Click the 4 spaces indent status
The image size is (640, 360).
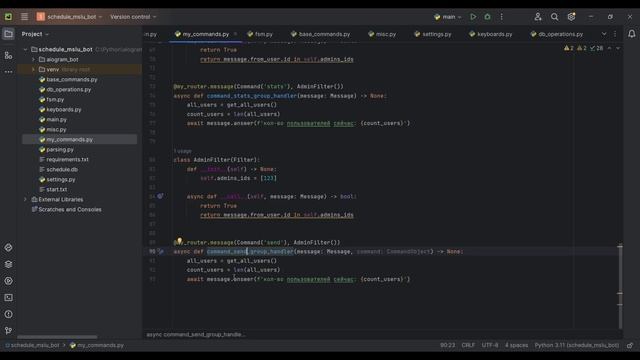[516, 345]
